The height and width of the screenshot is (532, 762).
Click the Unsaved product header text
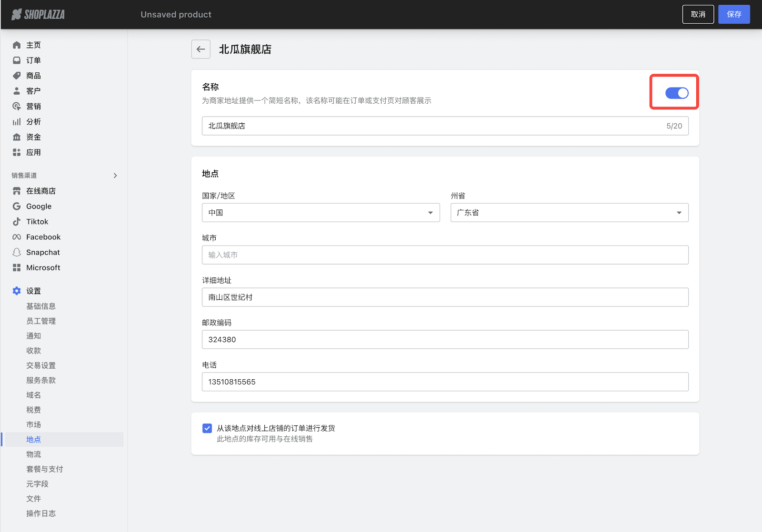tap(176, 14)
